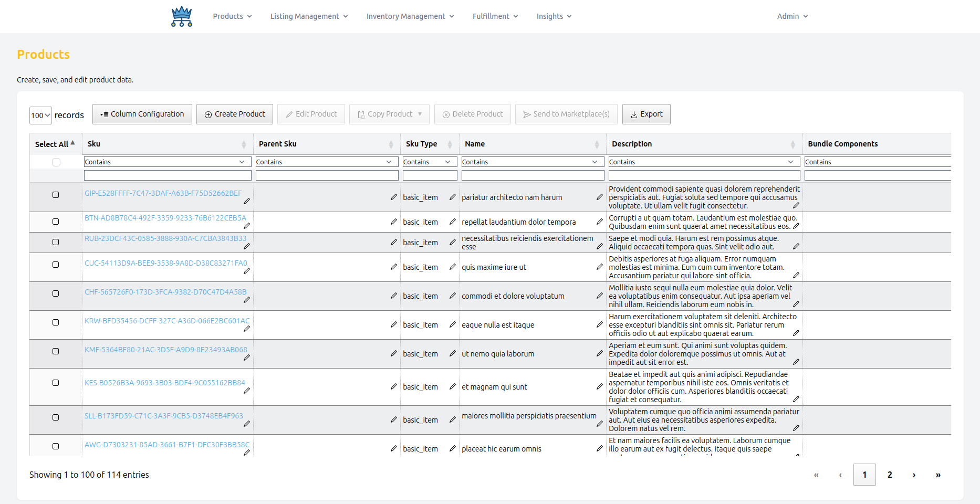Open the Copy Product dropdown arrow
Image resolution: width=980 pixels, height=504 pixels.
tap(420, 114)
